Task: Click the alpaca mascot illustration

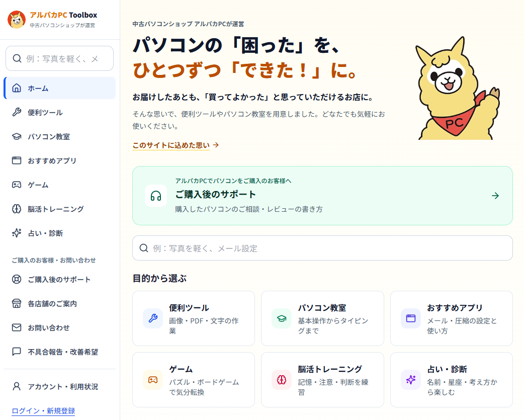Action: pos(457,88)
